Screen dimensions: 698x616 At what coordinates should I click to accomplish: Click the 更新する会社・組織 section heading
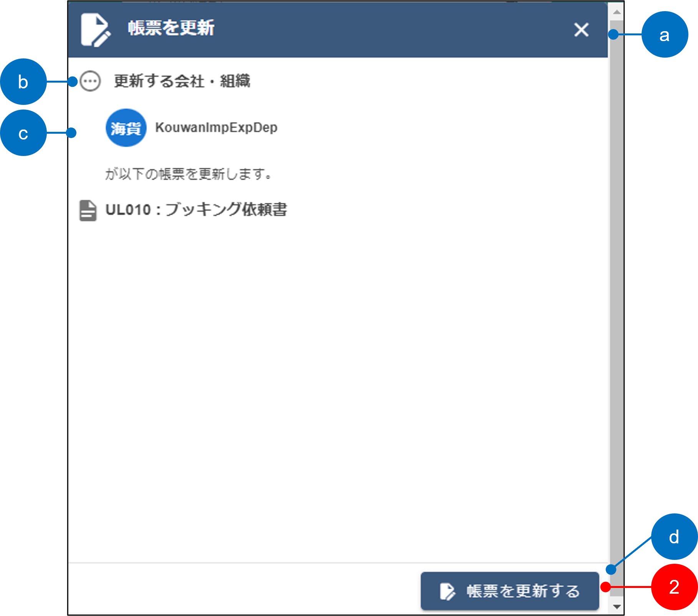(x=182, y=81)
